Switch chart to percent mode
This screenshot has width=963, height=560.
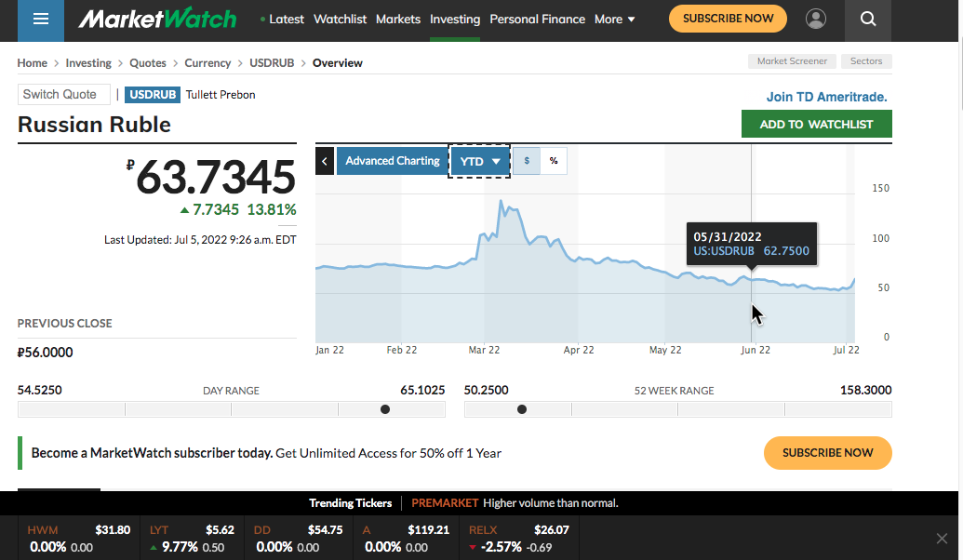[554, 161]
